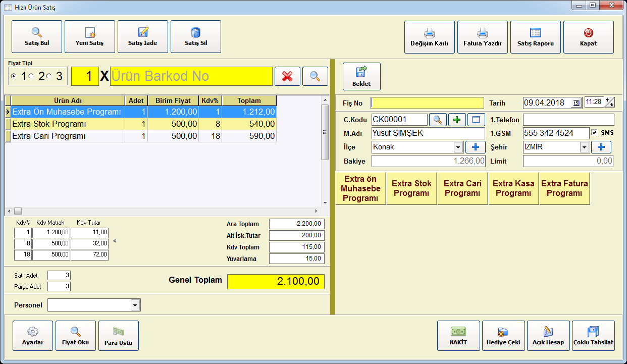Screen dimensions: 627x364
Task: Click the Adet column header
Action: (x=136, y=100)
